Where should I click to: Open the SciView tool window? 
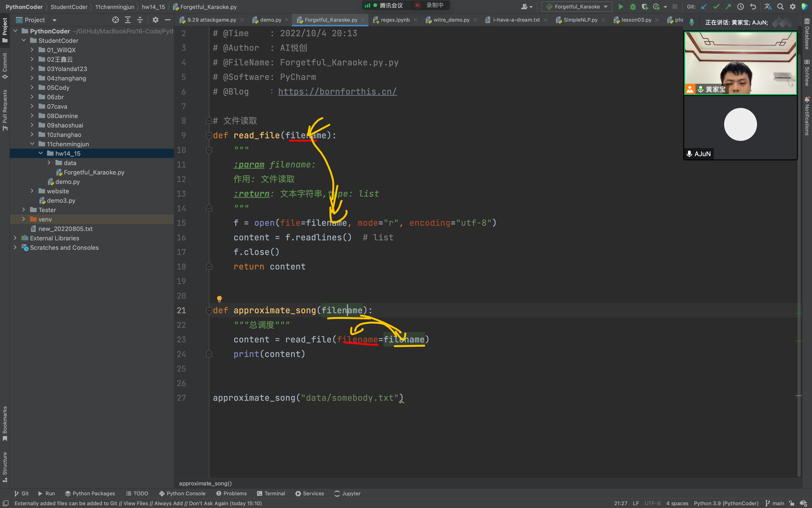pos(807,73)
